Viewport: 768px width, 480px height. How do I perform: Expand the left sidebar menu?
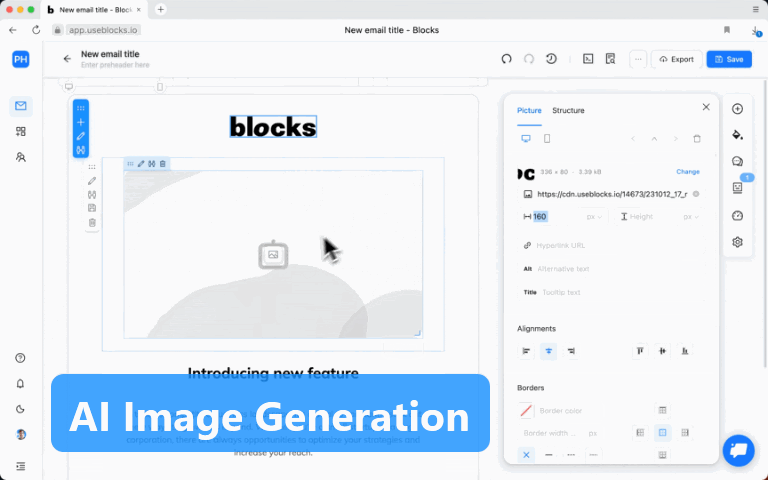(x=20, y=466)
